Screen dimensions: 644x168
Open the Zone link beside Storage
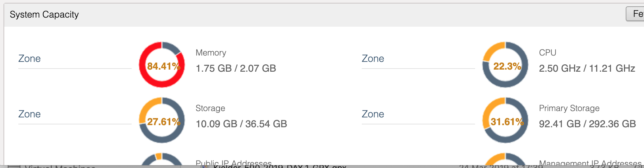pos(30,114)
